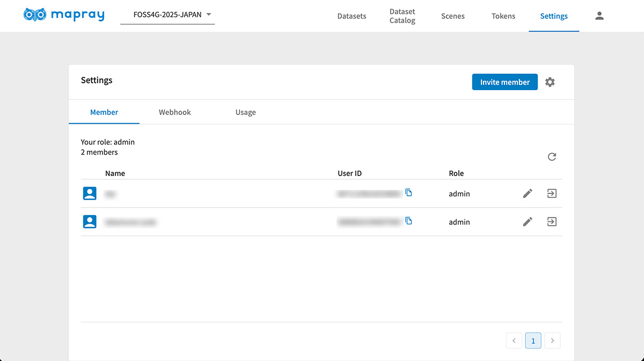Copy the second member's User ID
This screenshot has height=361, width=644.
tap(409, 221)
